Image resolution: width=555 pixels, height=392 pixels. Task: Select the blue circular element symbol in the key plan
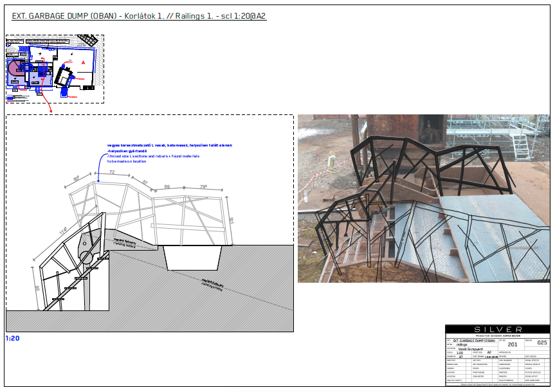click(x=31, y=68)
